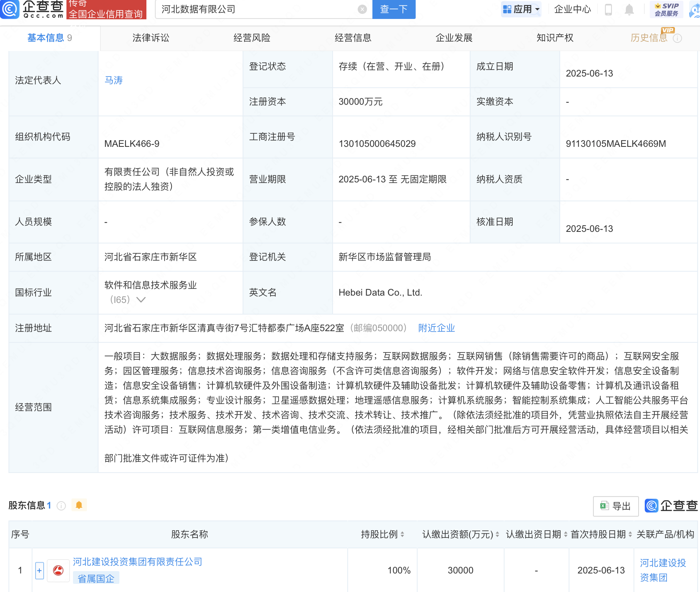Select the 100% shareholding value

[399, 570]
